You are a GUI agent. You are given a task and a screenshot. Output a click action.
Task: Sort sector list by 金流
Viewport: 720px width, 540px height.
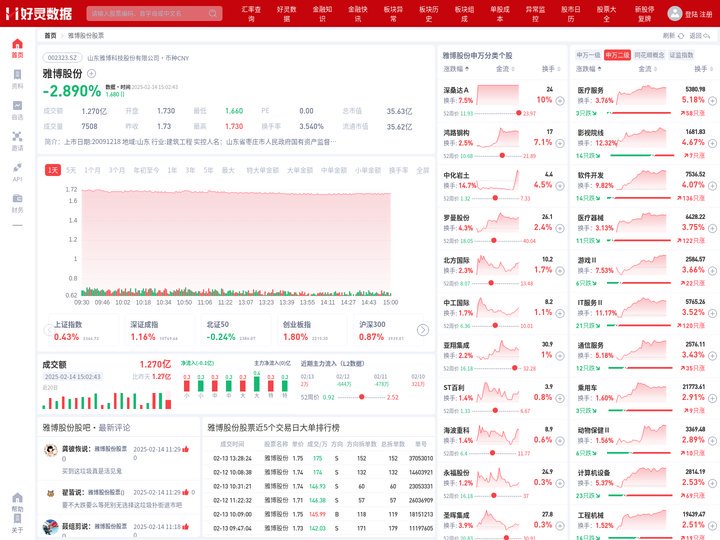647,69
